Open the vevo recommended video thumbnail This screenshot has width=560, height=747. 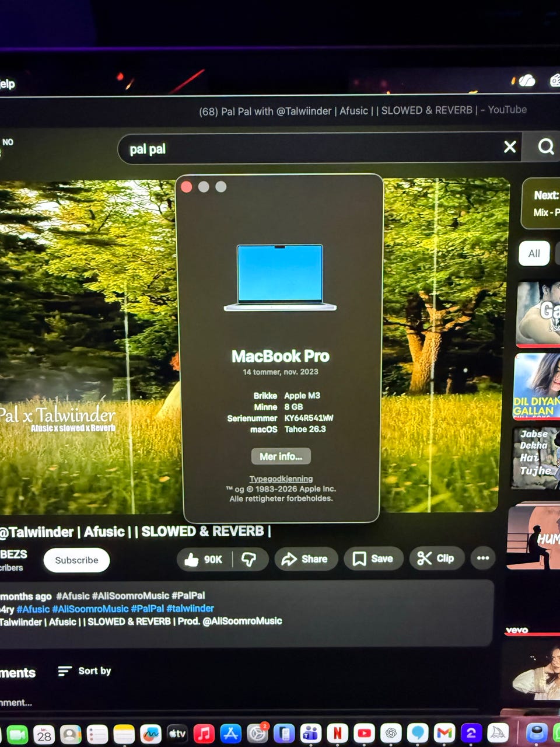pyautogui.click(x=532, y=668)
